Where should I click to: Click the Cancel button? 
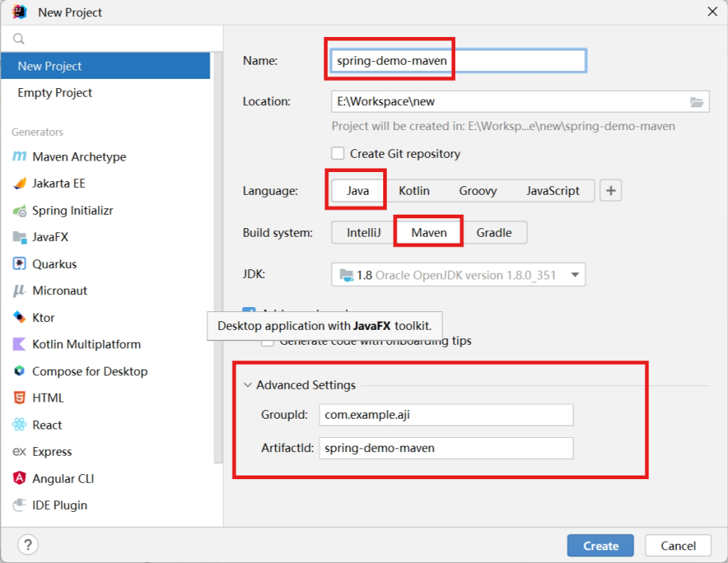[678, 545]
